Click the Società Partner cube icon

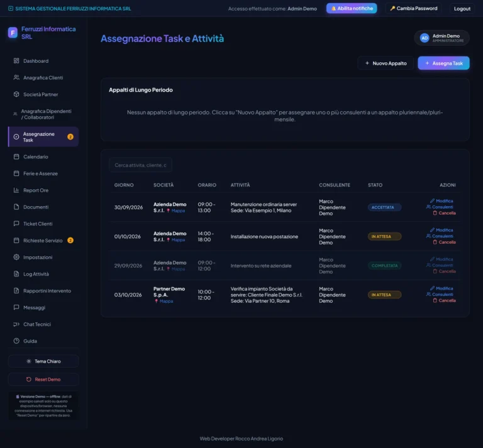coord(16,94)
